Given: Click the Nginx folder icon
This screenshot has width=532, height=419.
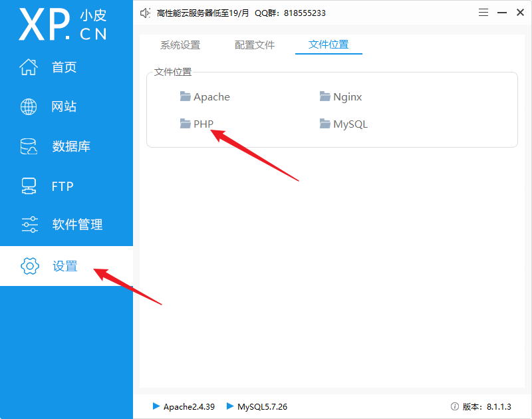Looking at the screenshot, I should (325, 96).
